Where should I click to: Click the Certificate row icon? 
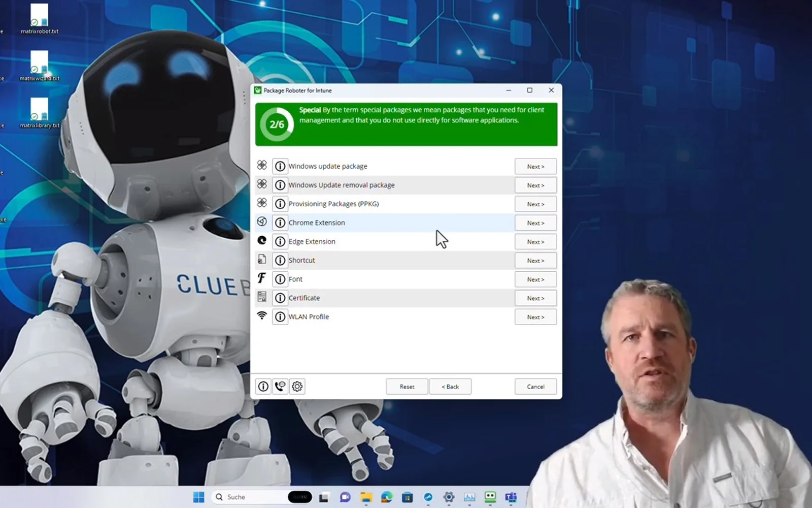click(x=262, y=297)
